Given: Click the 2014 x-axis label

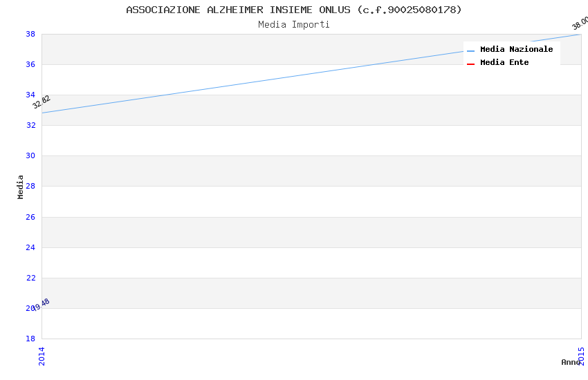Looking at the screenshot, I should tap(42, 356).
